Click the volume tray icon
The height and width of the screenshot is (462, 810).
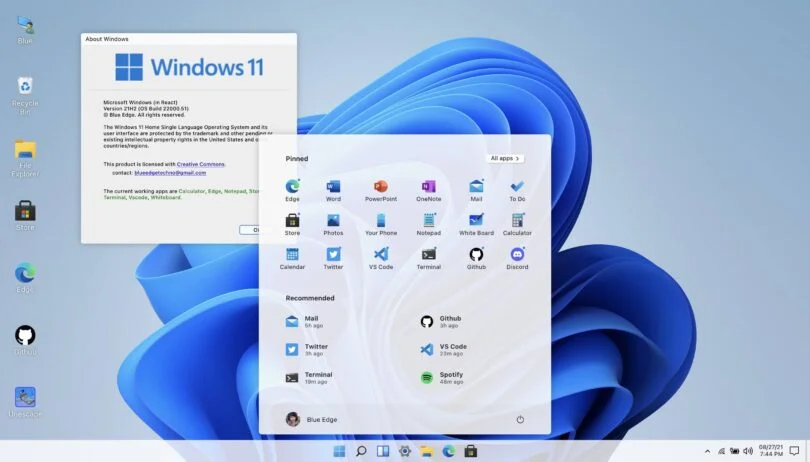[x=747, y=451]
